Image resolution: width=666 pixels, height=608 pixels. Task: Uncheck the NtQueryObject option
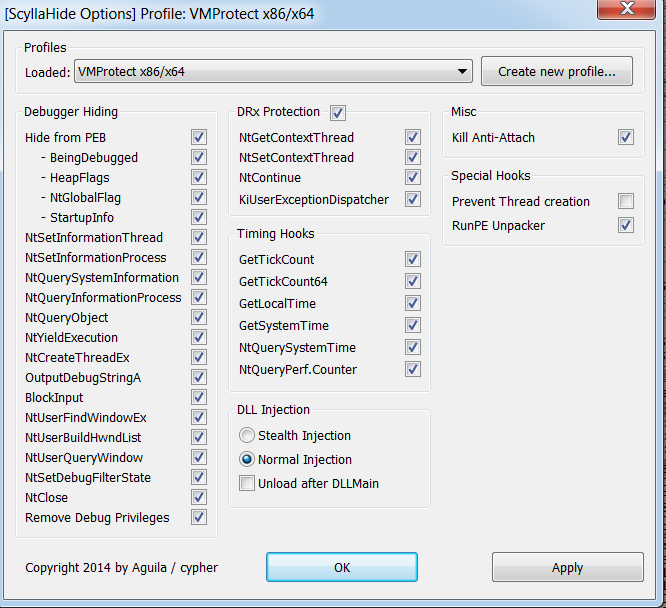(x=199, y=317)
